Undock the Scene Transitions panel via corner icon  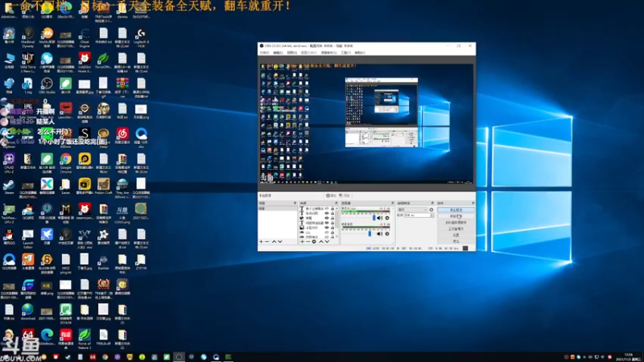click(x=432, y=204)
